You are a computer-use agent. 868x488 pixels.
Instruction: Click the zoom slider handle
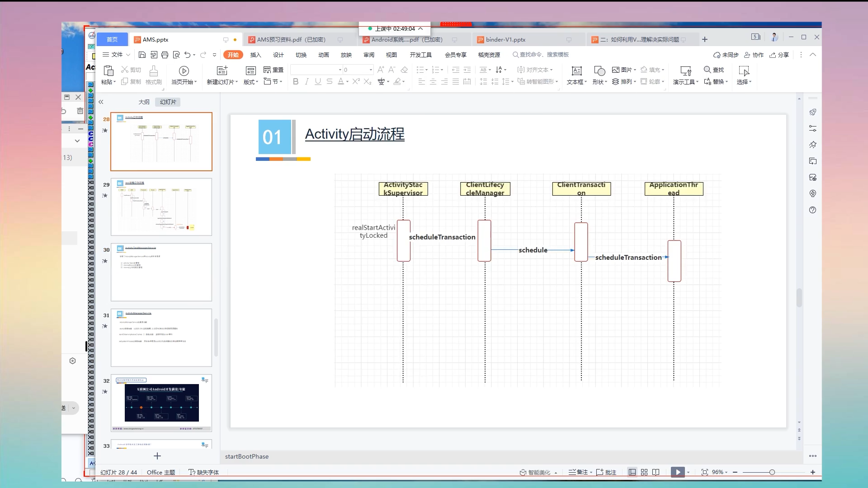pos(772,472)
